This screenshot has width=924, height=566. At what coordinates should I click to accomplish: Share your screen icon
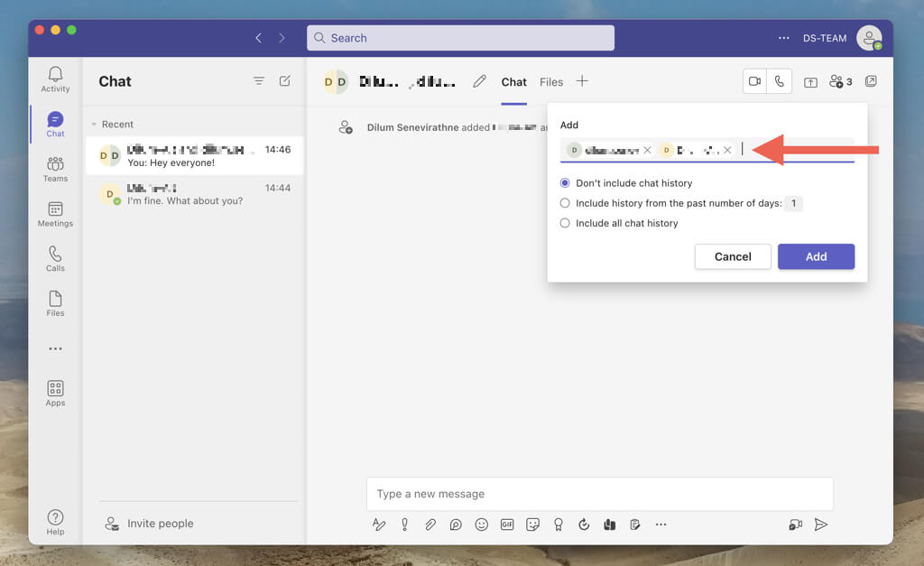[x=811, y=82]
